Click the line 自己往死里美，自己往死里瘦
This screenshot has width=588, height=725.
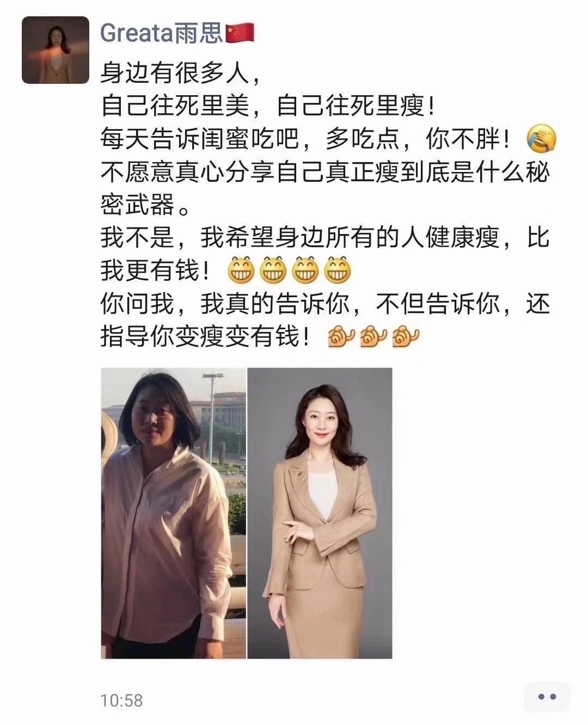pos(268,106)
